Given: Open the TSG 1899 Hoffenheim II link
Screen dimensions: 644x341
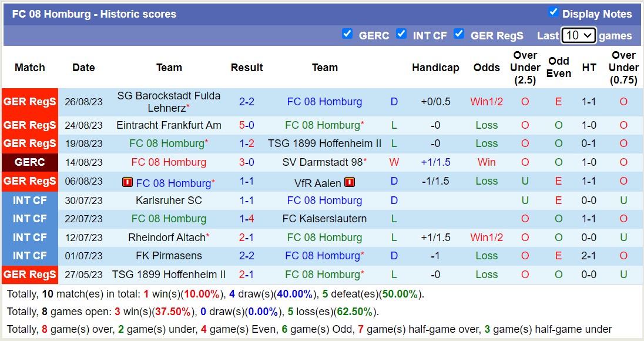Looking at the screenshot, I should tap(324, 143).
